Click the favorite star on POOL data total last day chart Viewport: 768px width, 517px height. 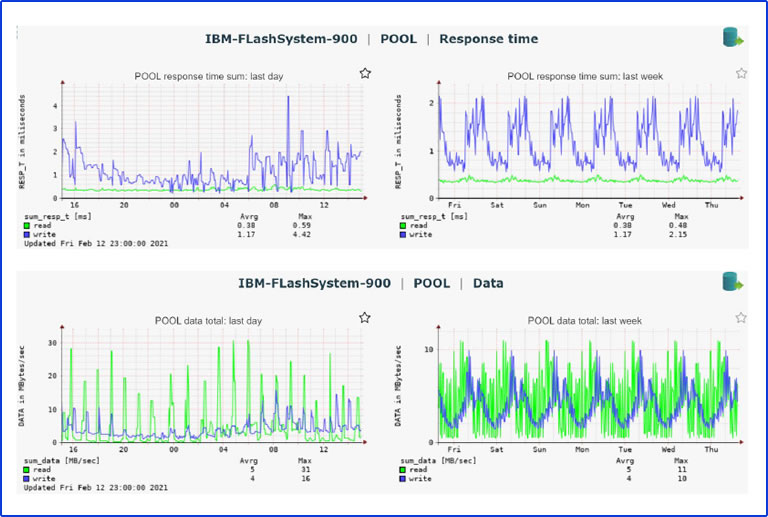click(364, 318)
